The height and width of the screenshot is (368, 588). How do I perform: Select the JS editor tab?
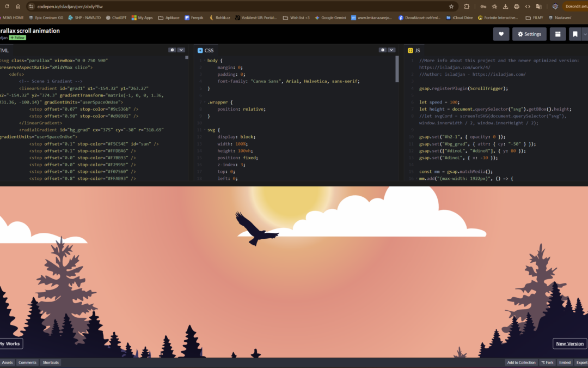pyautogui.click(x=414, y=50)
